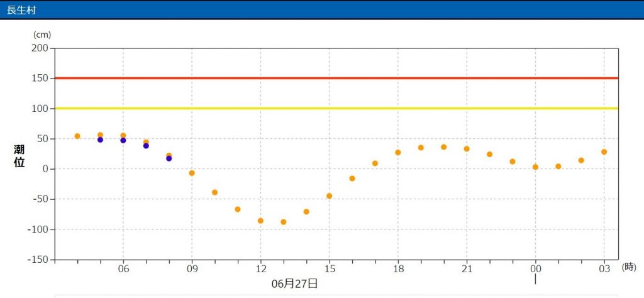
Task: Click the yellow 100 cm threshold line
Action: click(336, 108)
